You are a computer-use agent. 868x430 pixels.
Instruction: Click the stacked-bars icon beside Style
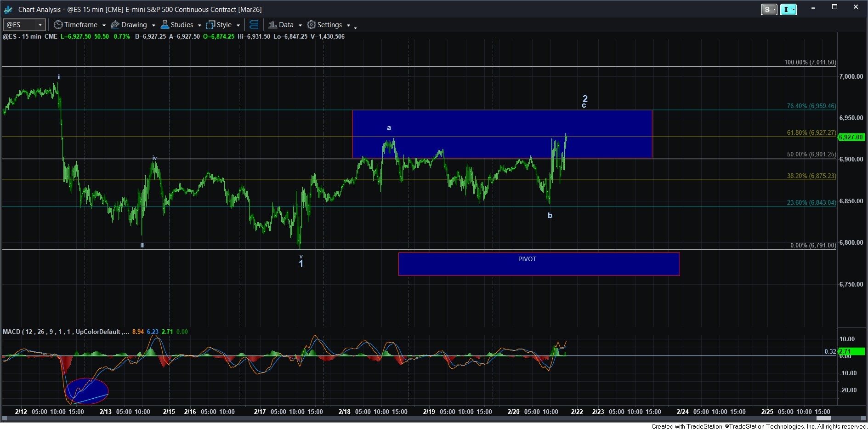click(254, 25)
